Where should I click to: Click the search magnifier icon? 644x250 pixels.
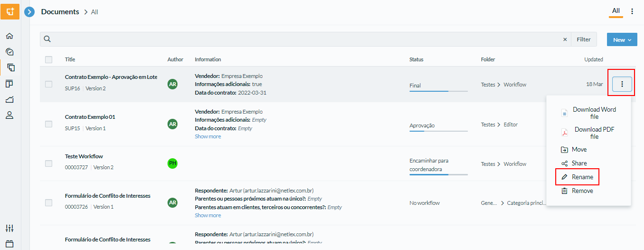tap(47, 39)
